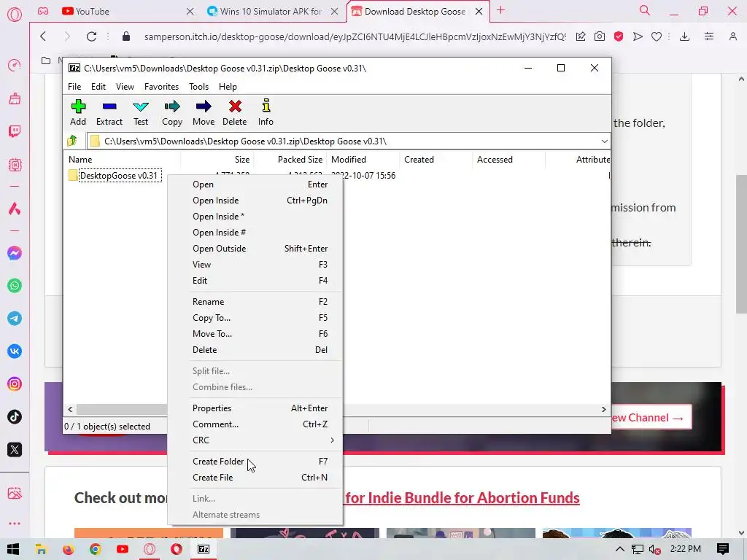This screenshot has width=747, height=560.
Task: Click the Opera snapshot camera icon
Action: point(600,36)
